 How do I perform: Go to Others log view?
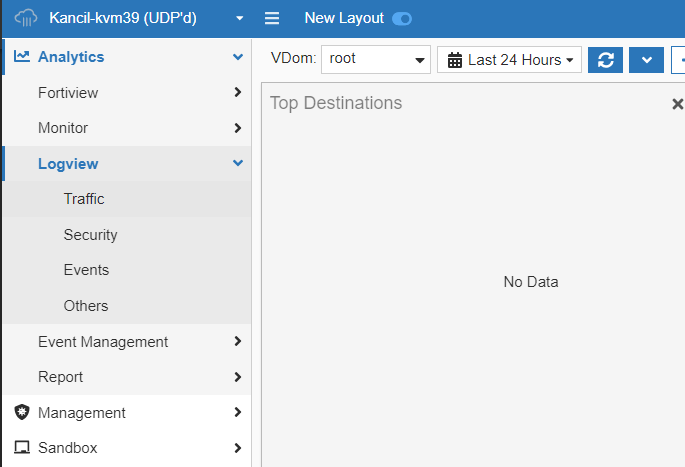coord(86,306)
